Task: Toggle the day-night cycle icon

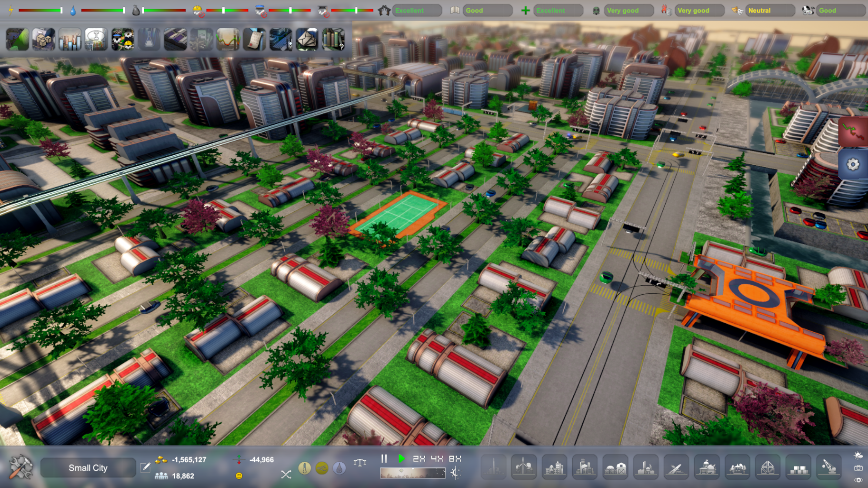Action: (x=456, y=473)
